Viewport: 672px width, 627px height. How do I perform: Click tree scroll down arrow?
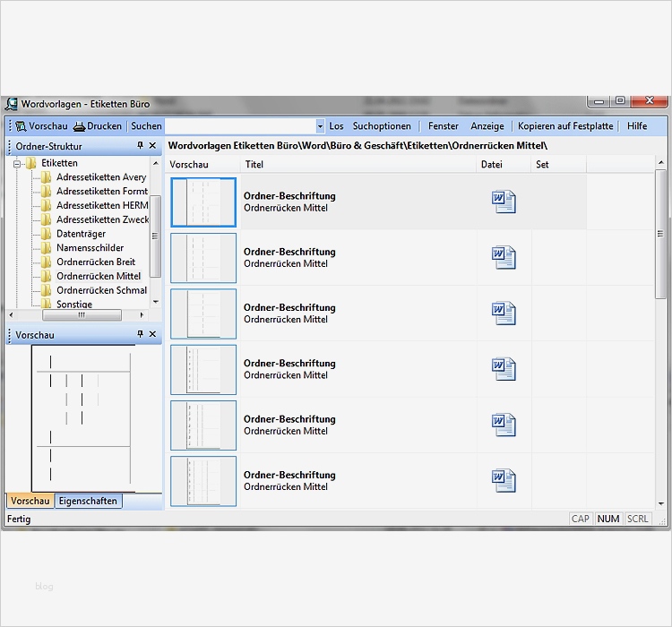[156, 302]
